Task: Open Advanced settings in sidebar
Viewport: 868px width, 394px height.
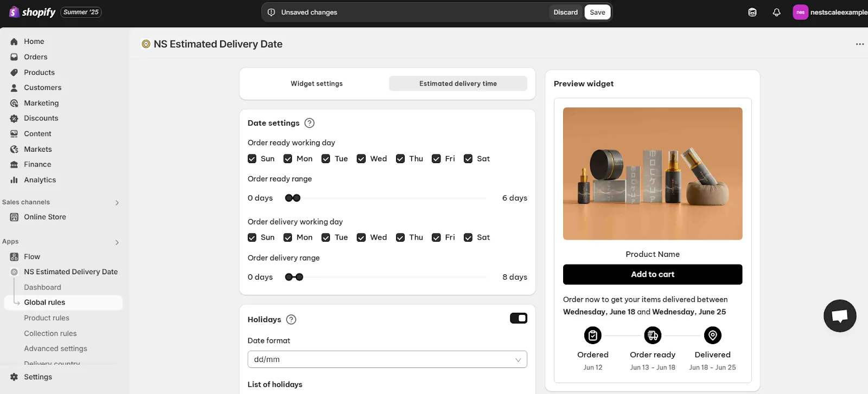Action: tap(55, 348)
